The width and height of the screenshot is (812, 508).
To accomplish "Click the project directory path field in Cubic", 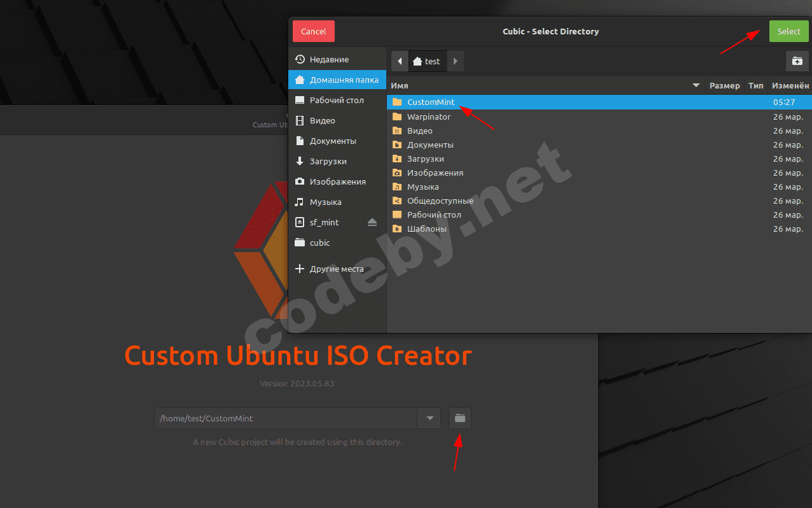I will tap(286, 418).
